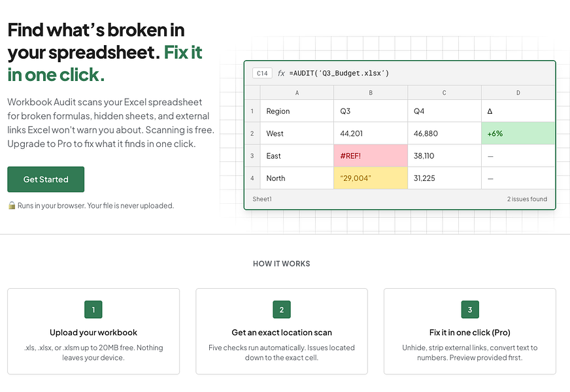Click the fx formula icon
This screenshot has height=392, width=570.
(x=281, y=73)
